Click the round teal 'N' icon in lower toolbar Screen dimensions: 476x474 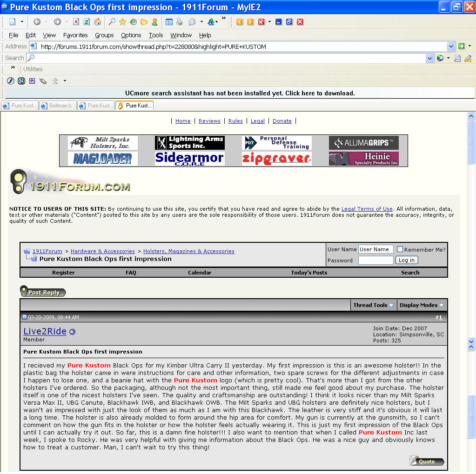21,81
